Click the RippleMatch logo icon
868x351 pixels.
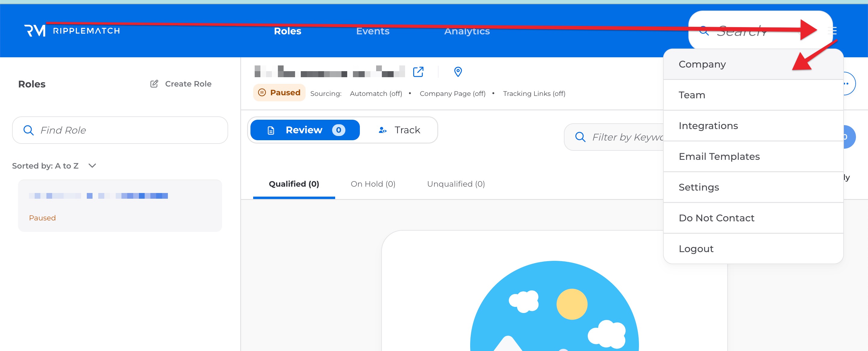point(35,31)
